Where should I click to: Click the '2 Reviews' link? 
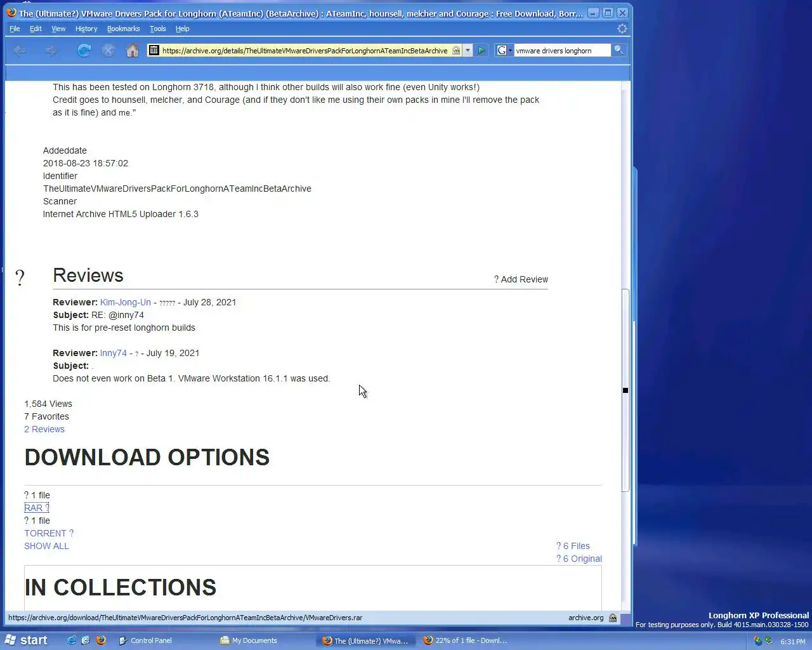point(44,429)
